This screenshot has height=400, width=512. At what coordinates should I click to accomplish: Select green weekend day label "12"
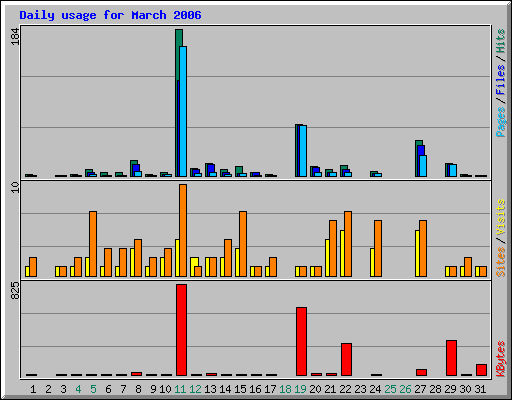click(x=195, y=389)
